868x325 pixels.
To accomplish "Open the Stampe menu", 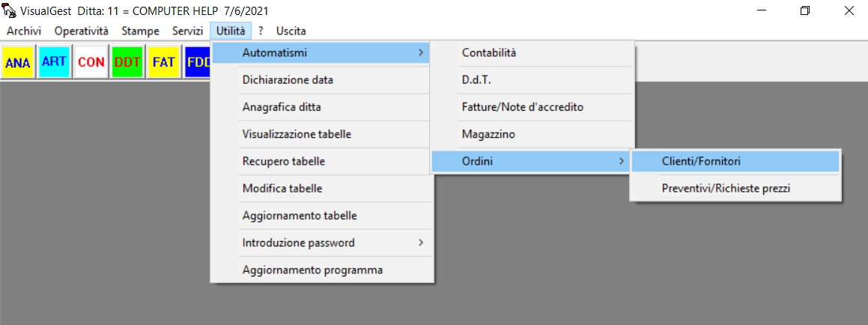I will [141, 31].
